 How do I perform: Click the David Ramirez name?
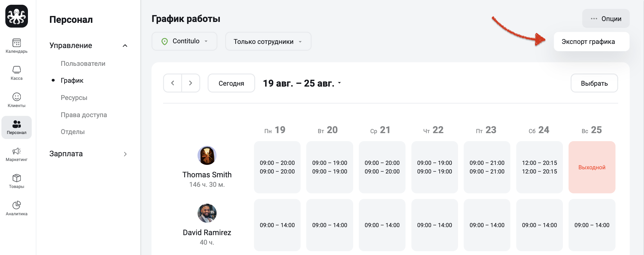[x=207, y=232]
